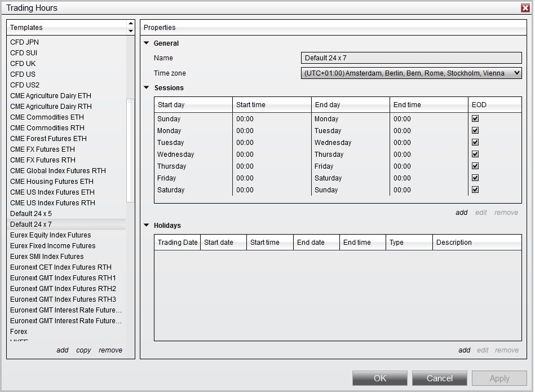
Task: Toggle EOD checkbox for Saturday session
Action: point(475,190)
